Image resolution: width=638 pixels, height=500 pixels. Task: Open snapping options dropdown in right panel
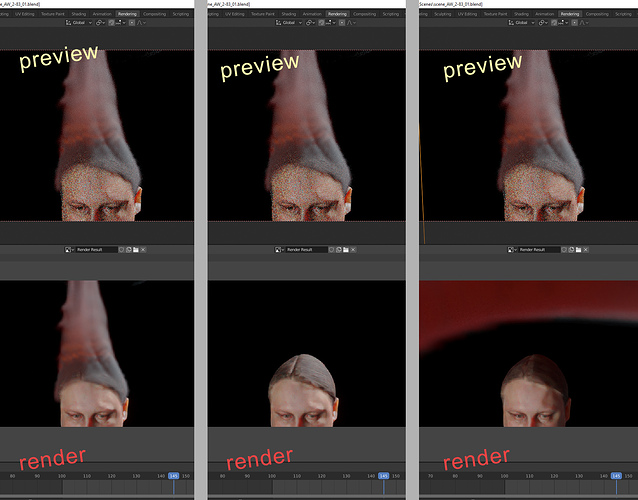pos(563,23)
